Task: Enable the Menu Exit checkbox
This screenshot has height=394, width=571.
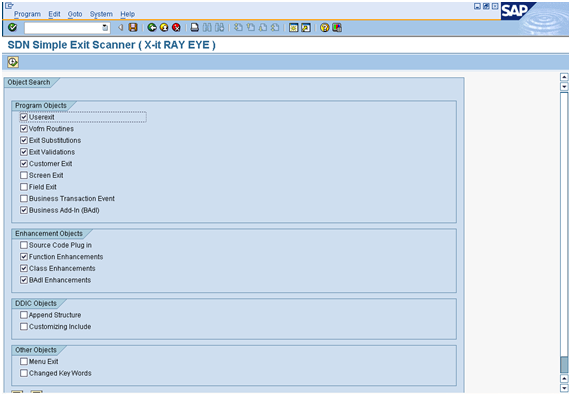Action: click(24, 361)
